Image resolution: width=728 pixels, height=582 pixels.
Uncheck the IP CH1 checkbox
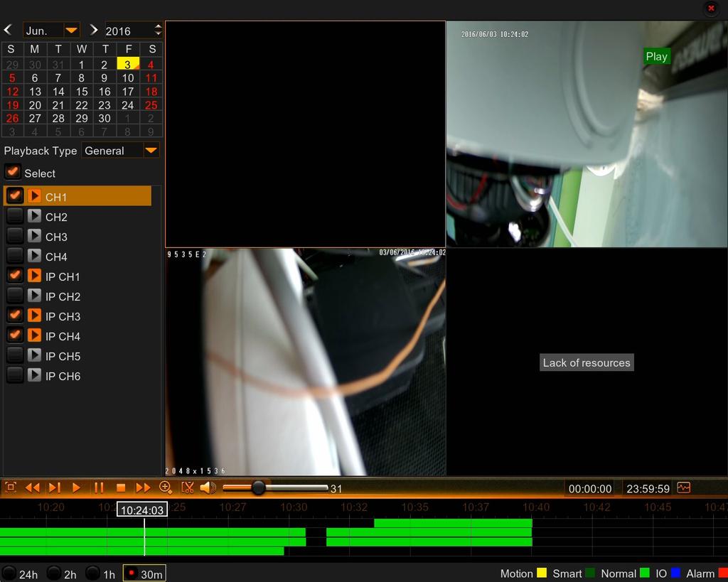pos(14,276)
